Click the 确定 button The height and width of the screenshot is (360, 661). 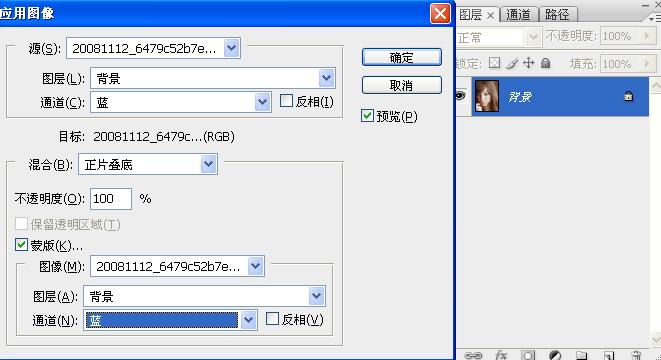click(x=402, y=57)
